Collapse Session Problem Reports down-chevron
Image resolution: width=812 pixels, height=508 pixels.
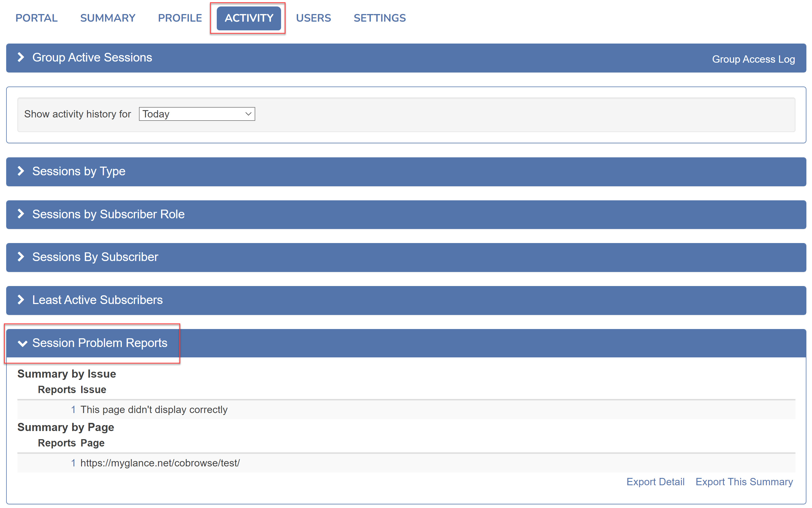22,343
